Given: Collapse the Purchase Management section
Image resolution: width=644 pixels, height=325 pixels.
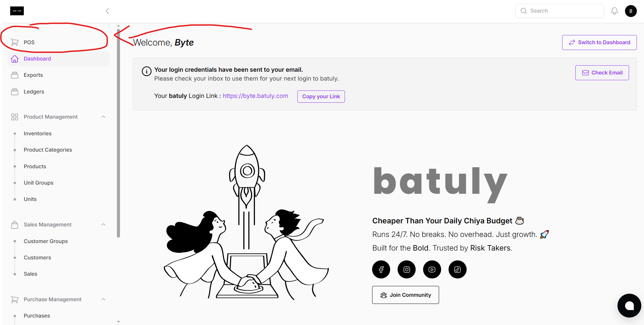Looking at the screenshot, I should 103,299.
